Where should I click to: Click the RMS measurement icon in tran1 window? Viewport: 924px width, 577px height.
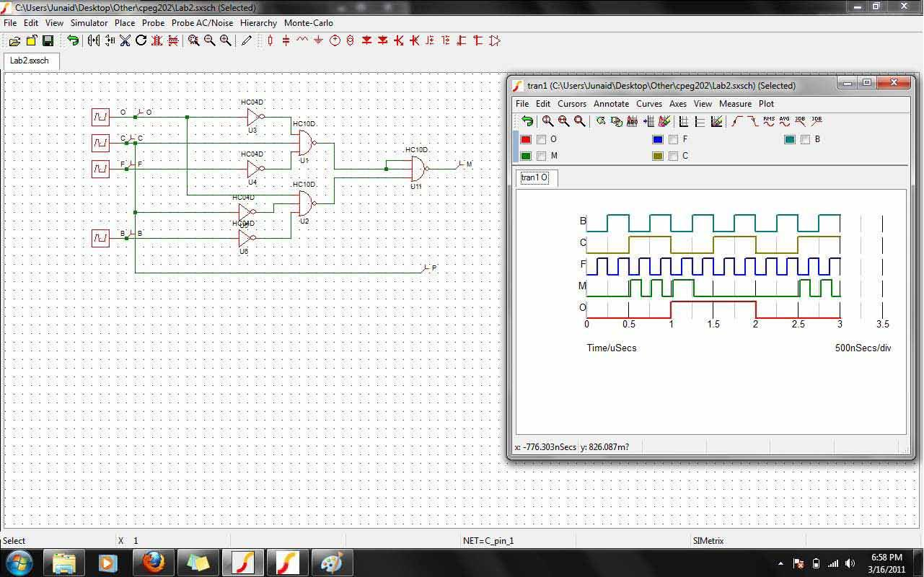click(x=767, y=121)
